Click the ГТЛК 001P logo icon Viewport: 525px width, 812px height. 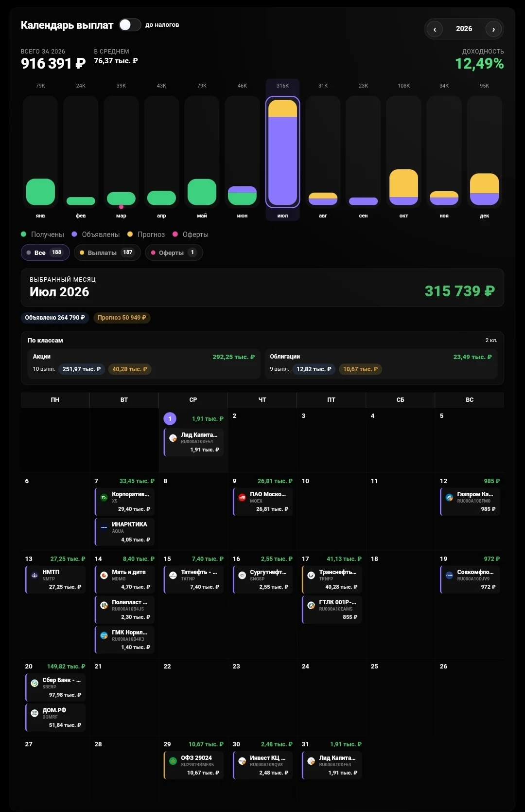point(311,606)
